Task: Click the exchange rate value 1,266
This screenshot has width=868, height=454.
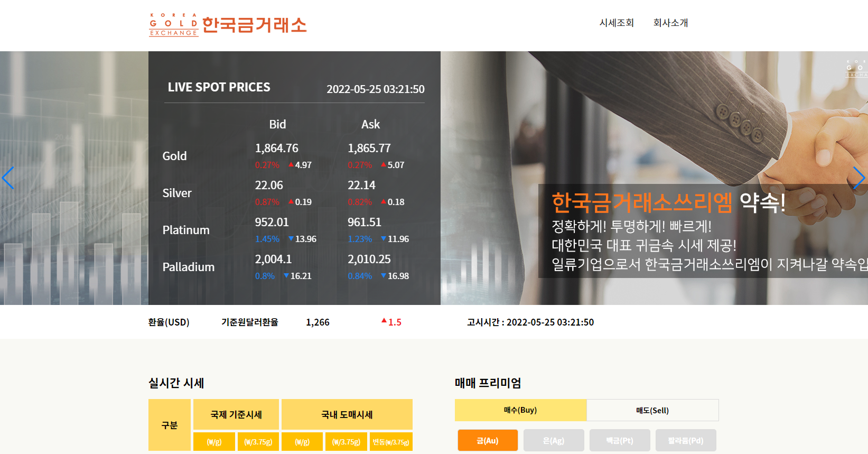Action: tap(318, 322)
